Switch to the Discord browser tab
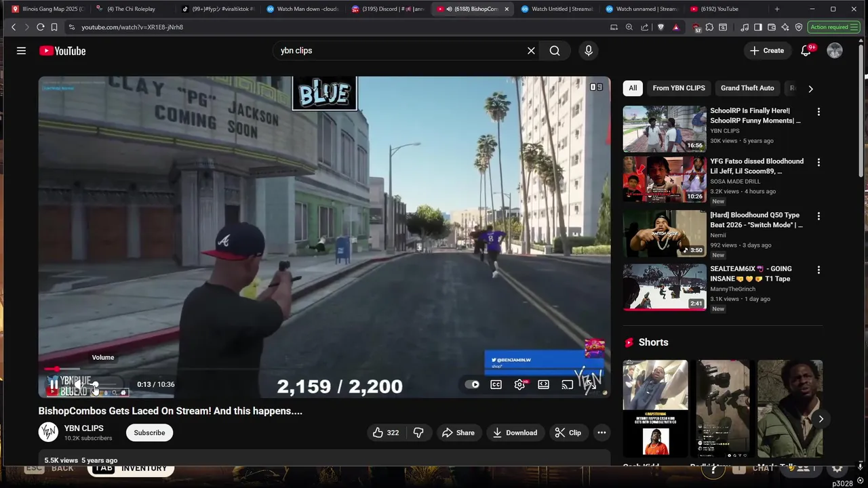 (388, 9)
